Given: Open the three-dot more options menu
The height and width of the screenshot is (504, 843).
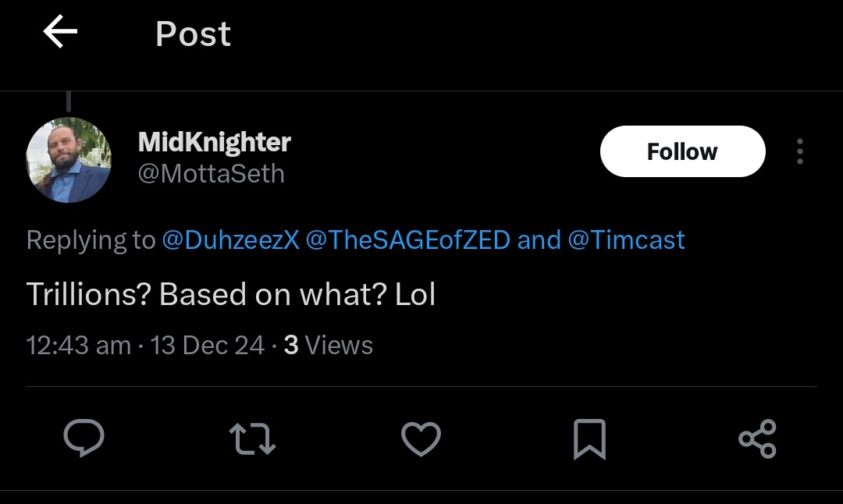Looking at the screenshot, I should [800, 151].
